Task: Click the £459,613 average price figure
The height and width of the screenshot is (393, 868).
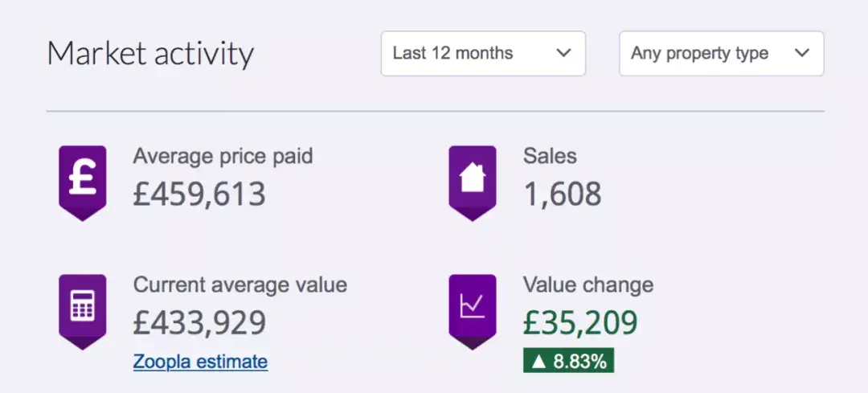Action: coord(199,194)
